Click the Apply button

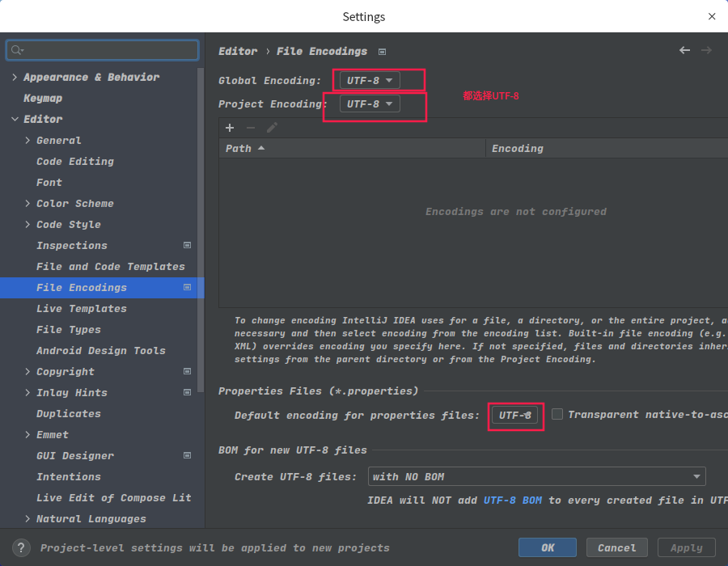[x=686, y=547]
